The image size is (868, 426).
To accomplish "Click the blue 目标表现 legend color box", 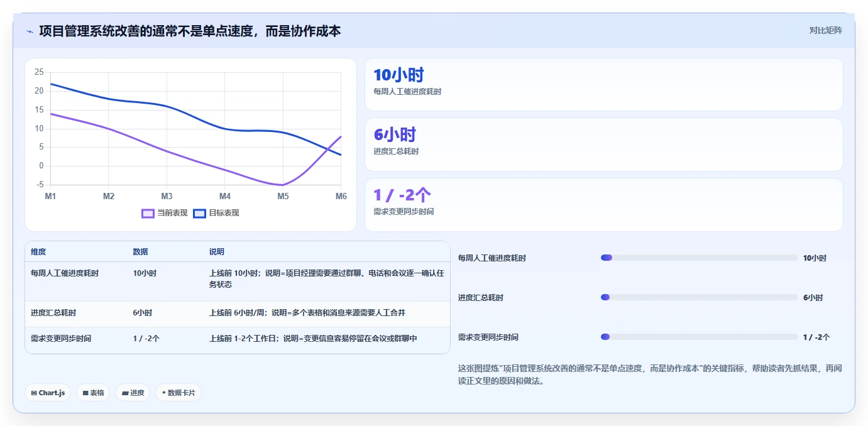I will (199, 213).
